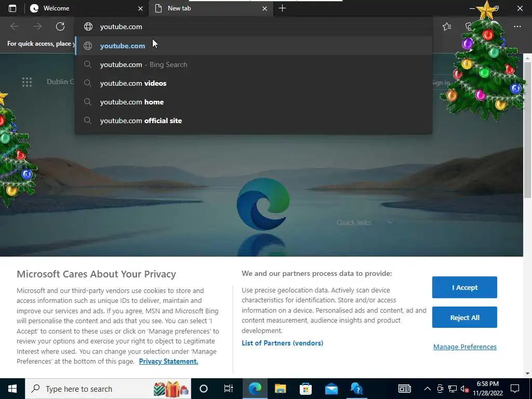Open Get Help app in taskbar

tap(356, 389)
